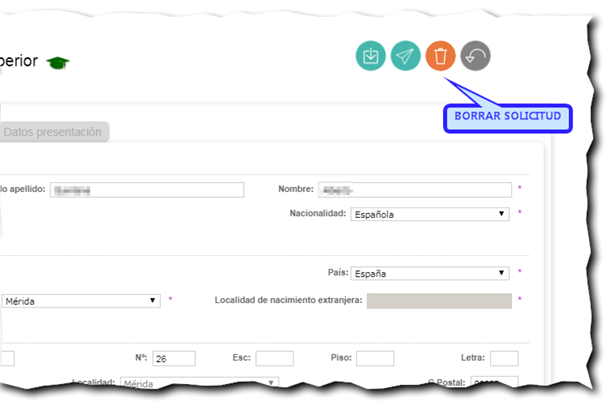Click the green graduation cap icon
The image size is (610, 401).
coord(59,62)
